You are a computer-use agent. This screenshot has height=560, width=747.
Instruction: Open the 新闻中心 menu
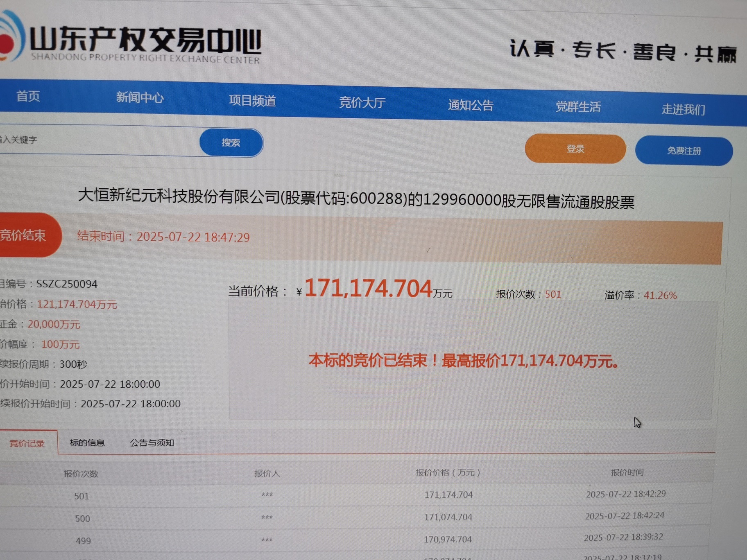click(x=140, y=97)
